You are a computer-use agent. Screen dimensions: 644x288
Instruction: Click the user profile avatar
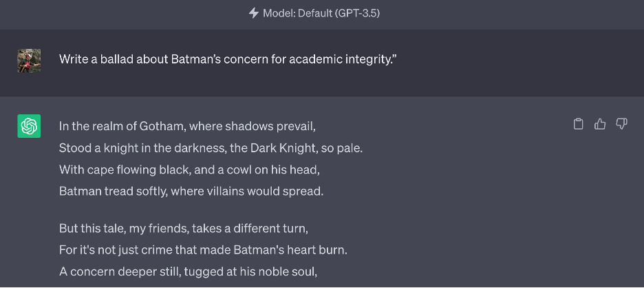(29, 61)
